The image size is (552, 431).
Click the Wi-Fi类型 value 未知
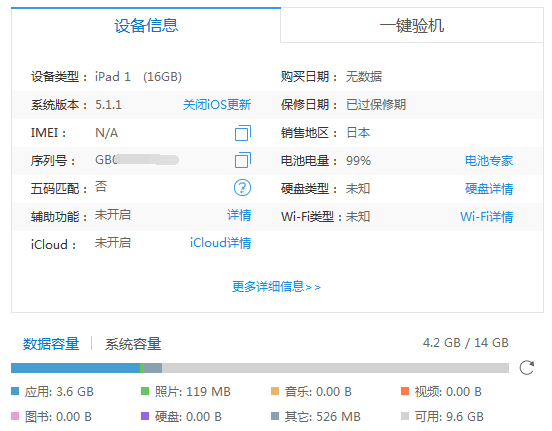(358, 217)
